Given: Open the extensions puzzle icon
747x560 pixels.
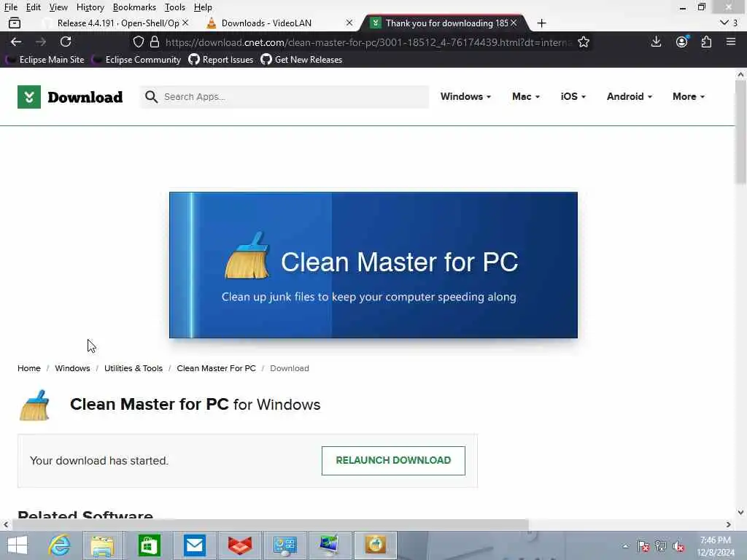Looking at the screenshot, I should click(706, 42).
